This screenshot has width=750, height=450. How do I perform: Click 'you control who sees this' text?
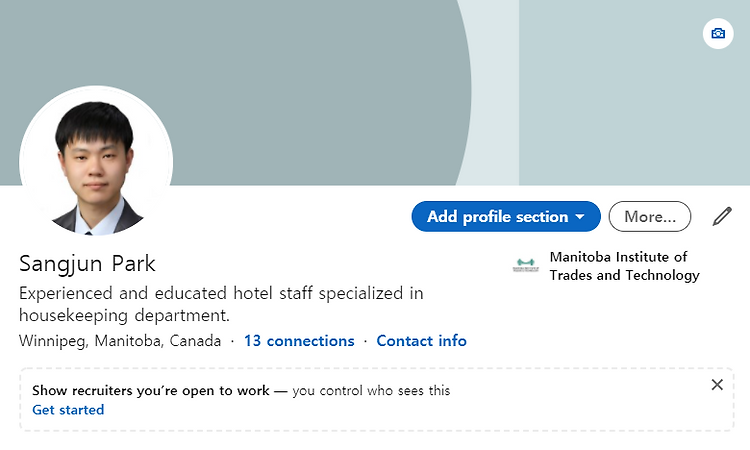(x=371, y=390)
